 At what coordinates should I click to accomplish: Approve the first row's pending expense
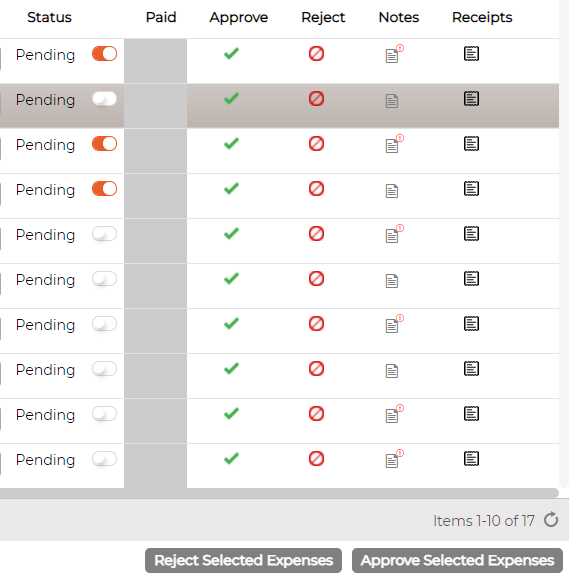pos(231,54)
